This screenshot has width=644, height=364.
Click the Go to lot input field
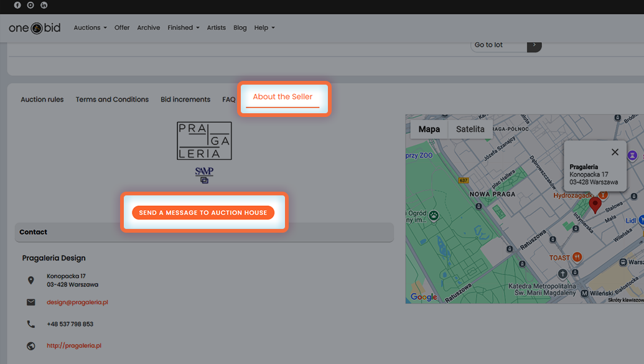click(498, 45)
